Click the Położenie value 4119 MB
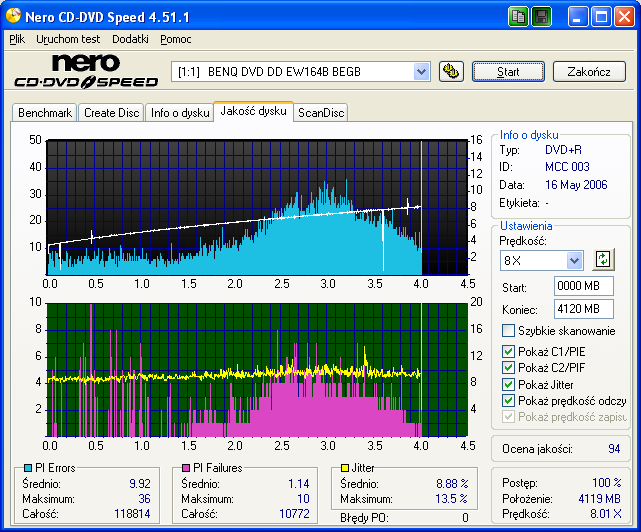 pos(599,499)
